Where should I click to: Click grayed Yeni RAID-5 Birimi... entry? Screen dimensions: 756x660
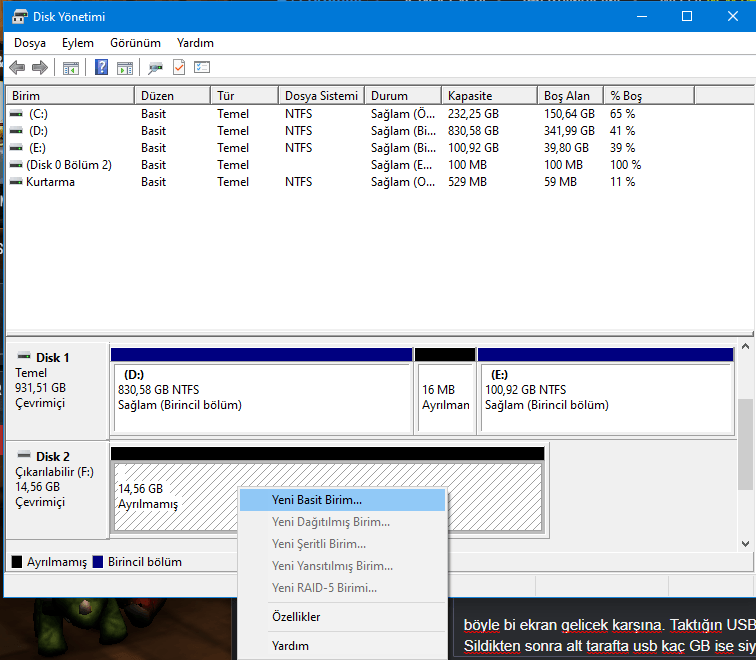[342, 588]
